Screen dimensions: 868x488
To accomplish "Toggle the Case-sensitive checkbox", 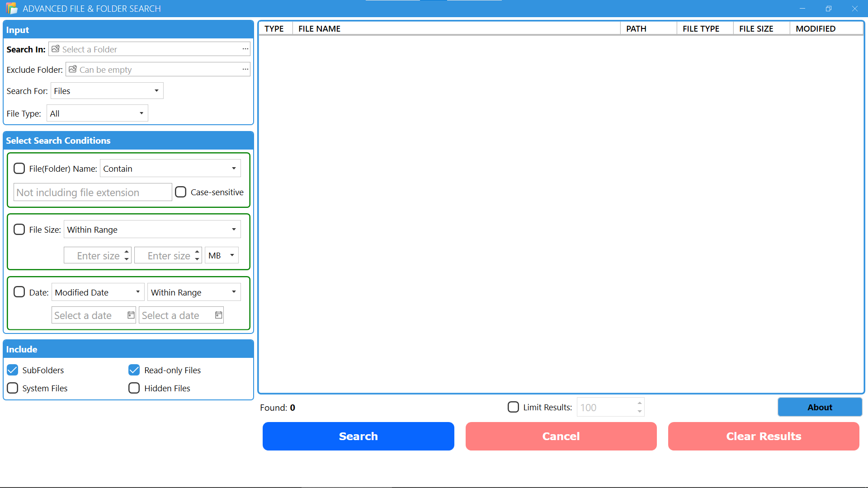I will pos(181,192).
